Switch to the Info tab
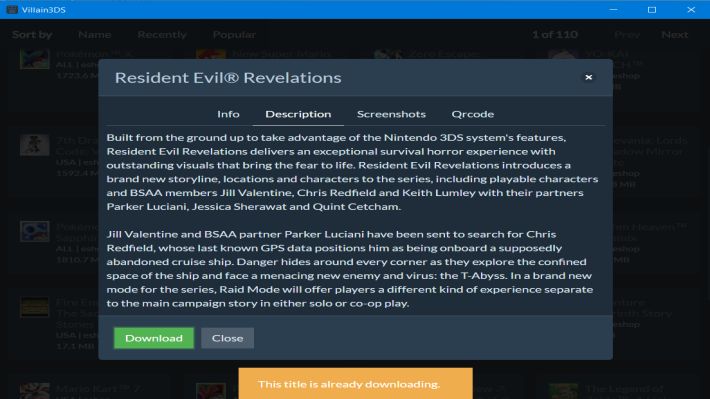Screen dimensions: 710x399 [228, 114]
